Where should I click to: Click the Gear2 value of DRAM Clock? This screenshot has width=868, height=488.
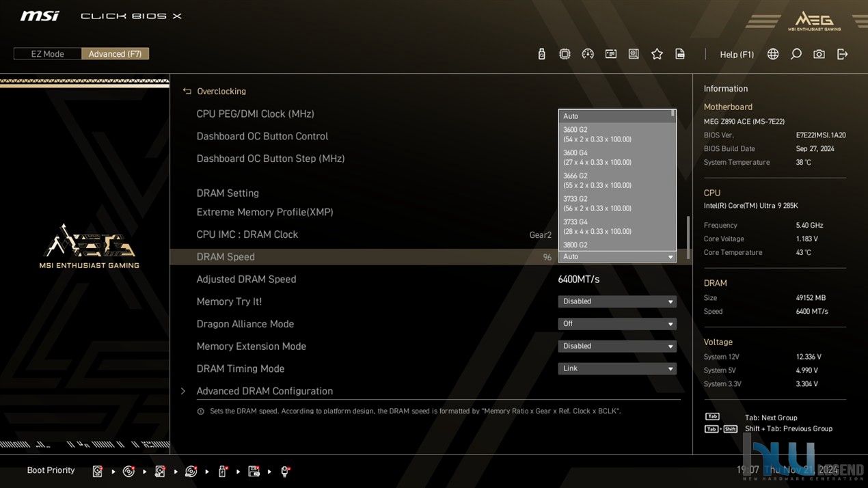(540, 235)
